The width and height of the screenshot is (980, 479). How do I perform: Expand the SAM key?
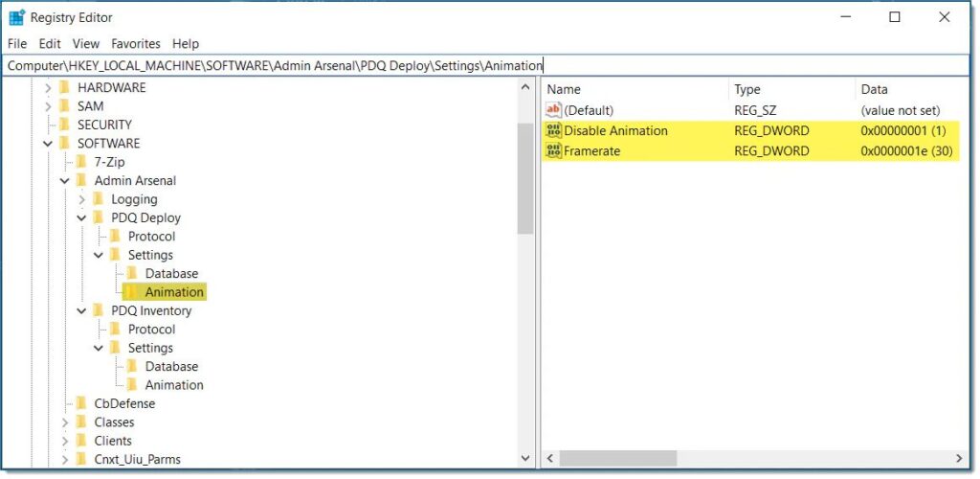point(49,107)
